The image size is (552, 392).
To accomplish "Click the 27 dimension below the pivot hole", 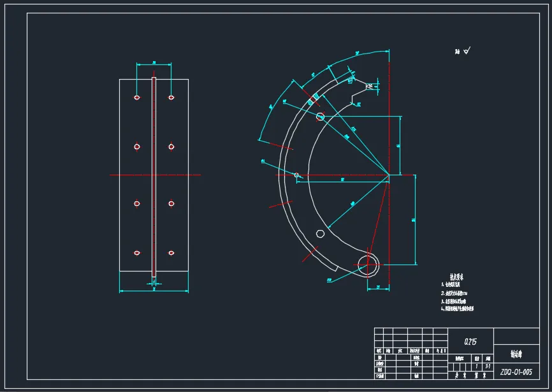I will pyautogui.click(x=378, y=287).
